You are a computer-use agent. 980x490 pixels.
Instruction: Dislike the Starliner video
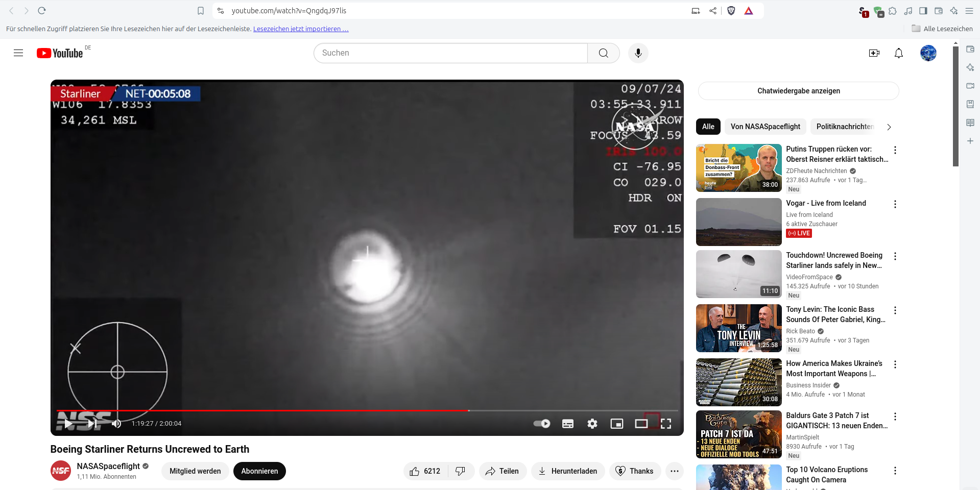pyautogui.click(x=461, y=471)
